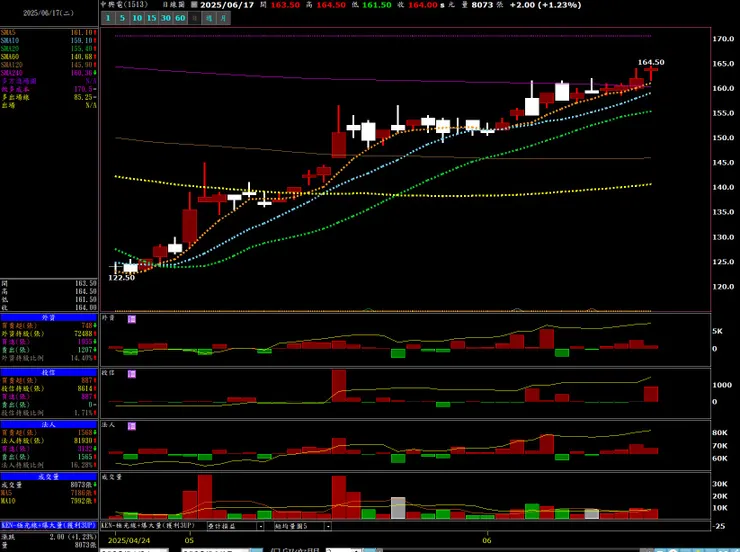740x552 pixels.
Task: Select the 30-minute timeframe button
Action: coord(166,18)
